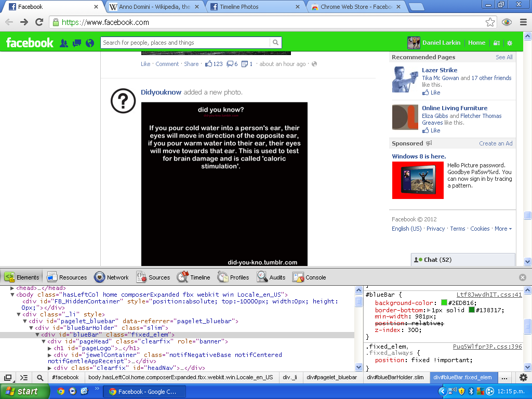Screen dimensions: 532x399
Task: Collapse the blueBarHolder div node
Action: click(31, 328)
